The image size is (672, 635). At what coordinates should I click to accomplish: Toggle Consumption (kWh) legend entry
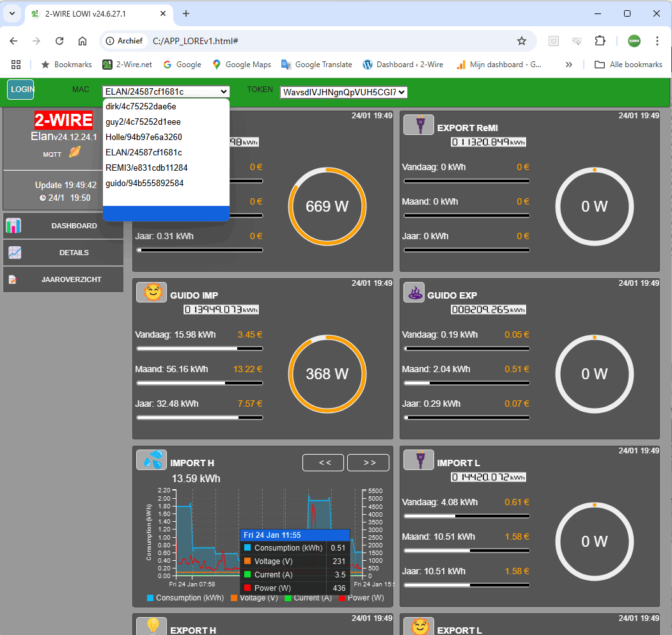185,598
